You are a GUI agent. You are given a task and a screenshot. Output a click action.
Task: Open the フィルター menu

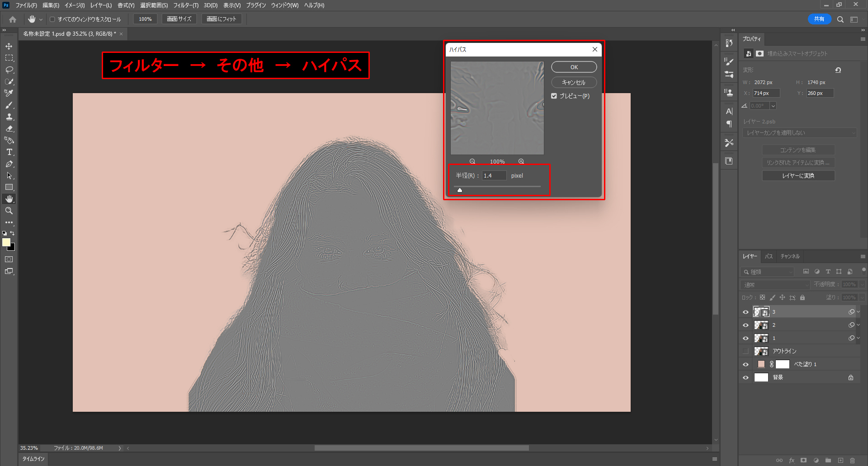[x=185, y=5]
